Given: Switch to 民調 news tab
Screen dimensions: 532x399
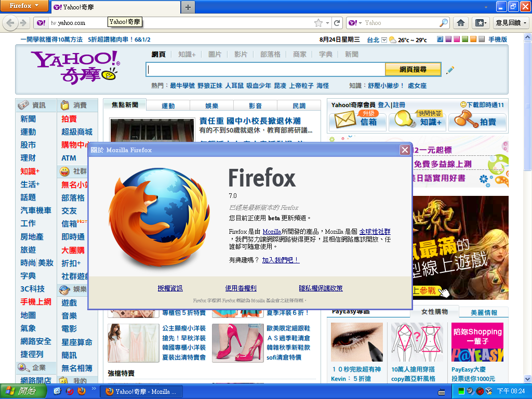Looking at the screenshot, I should tap(299, 106).
